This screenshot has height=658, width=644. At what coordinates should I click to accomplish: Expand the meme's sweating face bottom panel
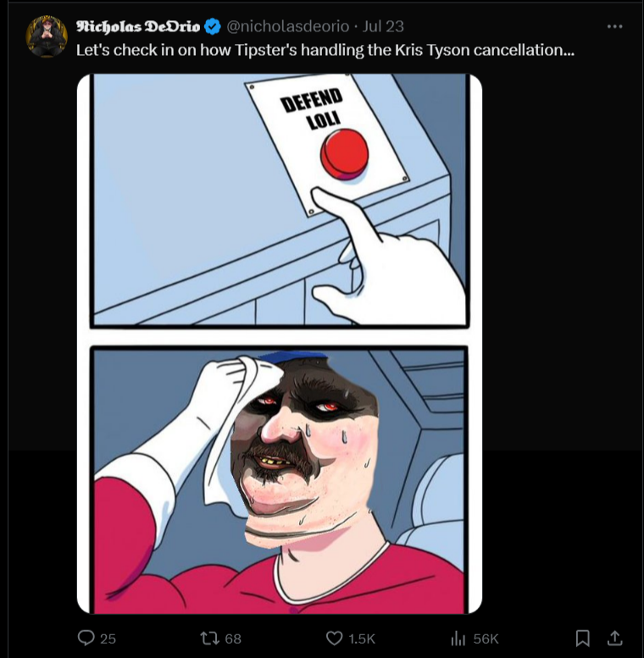tap(279, 479)
